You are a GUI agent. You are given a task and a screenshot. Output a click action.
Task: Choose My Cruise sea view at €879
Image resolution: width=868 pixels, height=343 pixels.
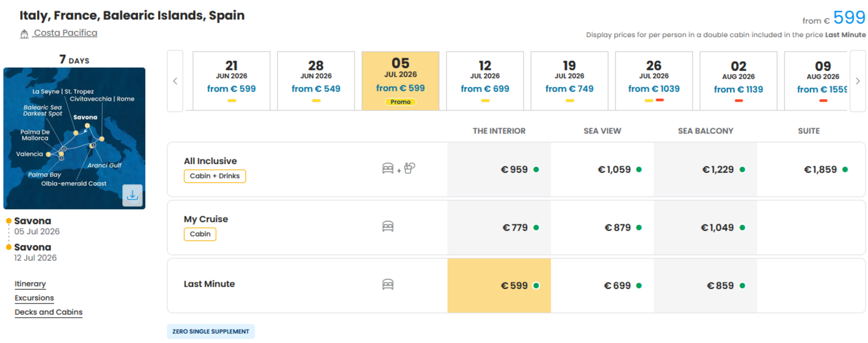click(x=602, y=228)
